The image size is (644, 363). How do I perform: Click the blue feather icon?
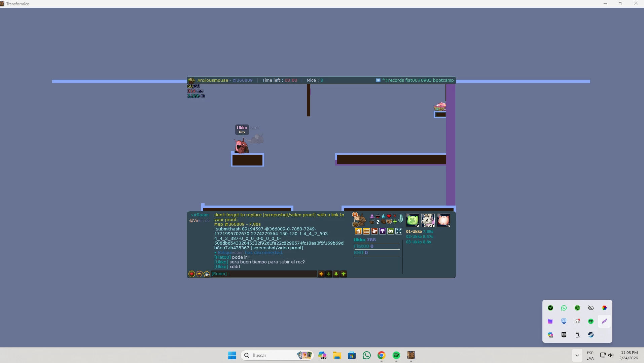click(x=400, y=219)
